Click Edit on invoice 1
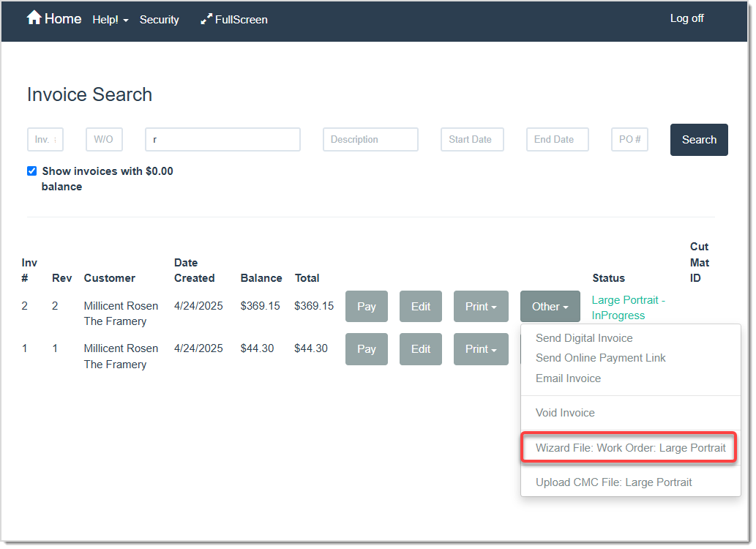The height and width of the screenshot is (549, 756). [420, 349]
